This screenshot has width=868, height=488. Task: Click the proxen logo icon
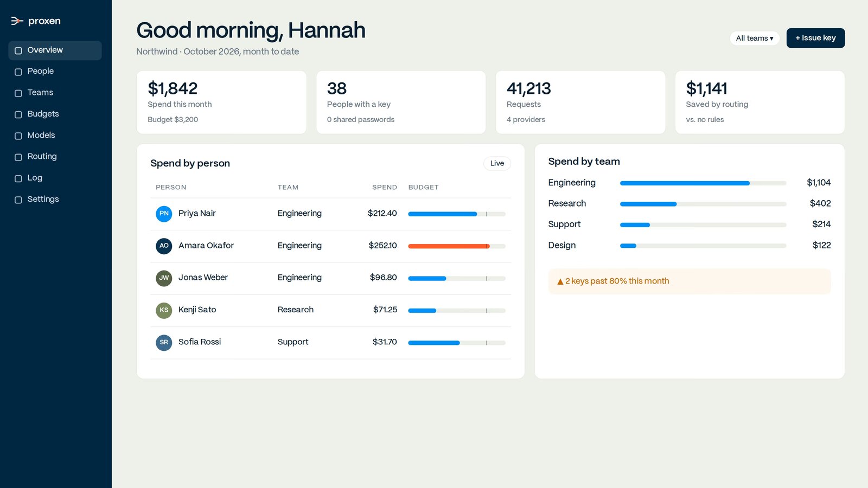(17, 21)
